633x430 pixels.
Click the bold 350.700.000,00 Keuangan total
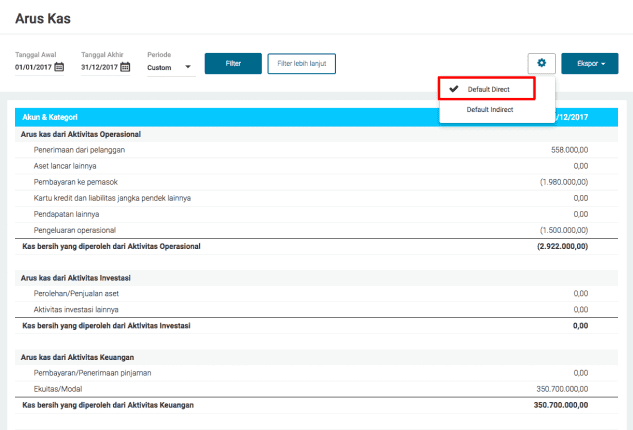click(561, 405)
